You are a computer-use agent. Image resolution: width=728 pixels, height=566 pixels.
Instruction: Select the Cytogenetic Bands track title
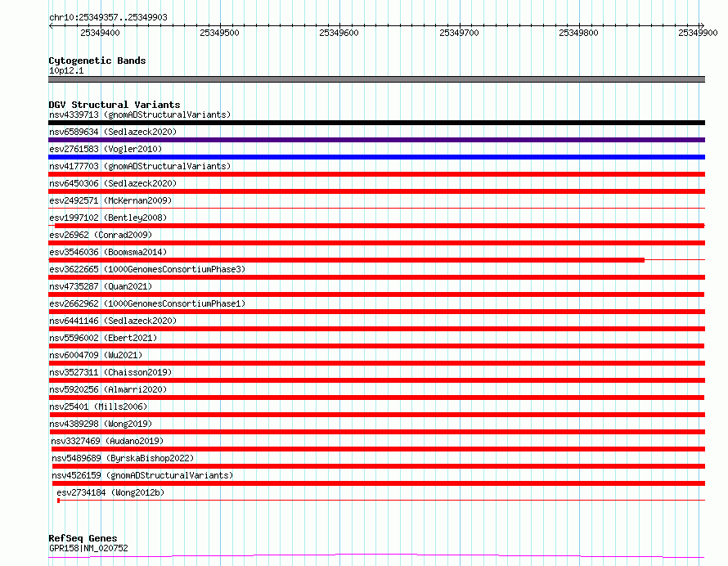tap(97, 61)
